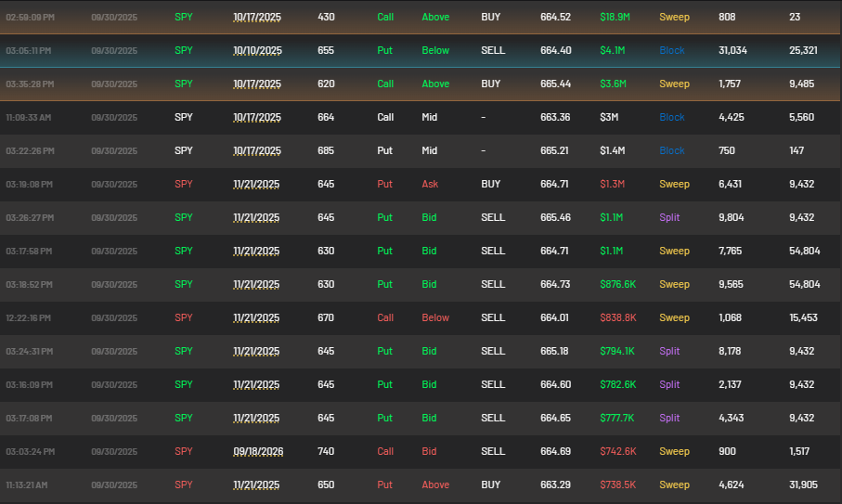
Task: Click open interest value 1,517
Action: pos(799,451)
